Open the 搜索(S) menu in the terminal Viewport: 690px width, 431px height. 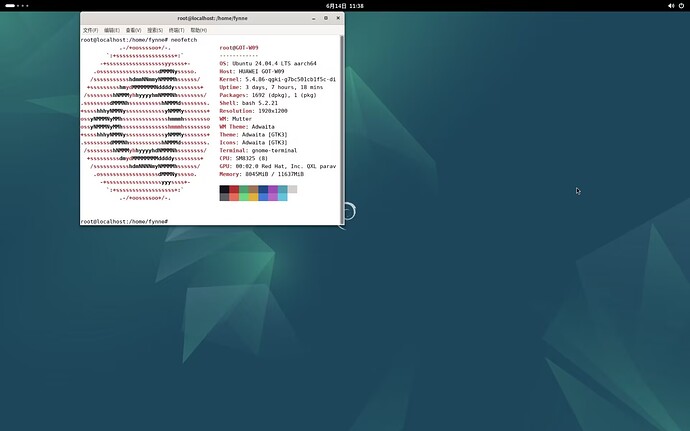[155, 30]
